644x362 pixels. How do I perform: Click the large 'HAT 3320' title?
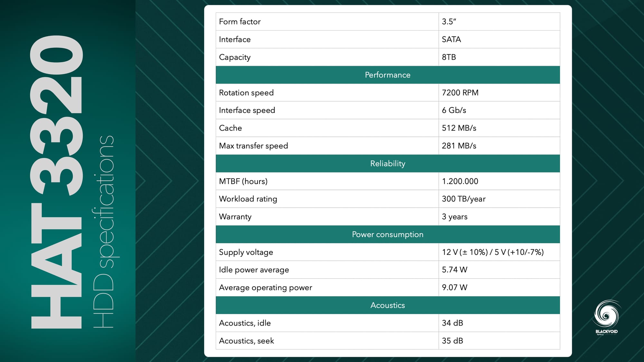click(x=56, y=182)
